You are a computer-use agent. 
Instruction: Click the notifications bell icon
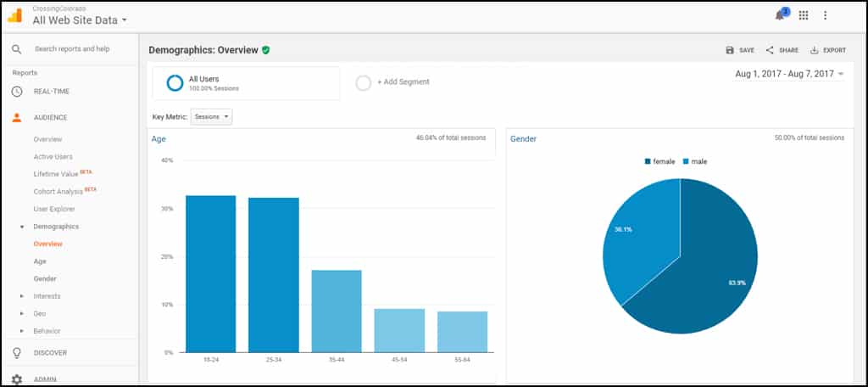(x=780, y=15)
